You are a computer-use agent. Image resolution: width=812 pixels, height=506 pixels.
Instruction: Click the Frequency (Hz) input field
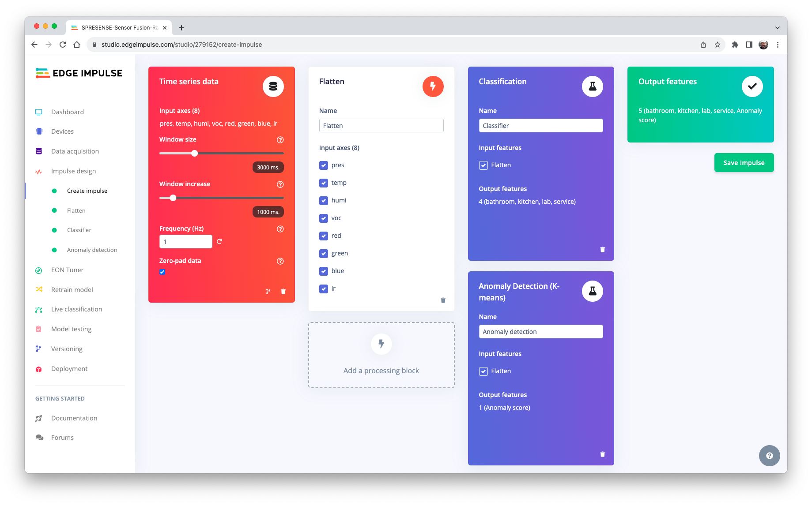185,242
